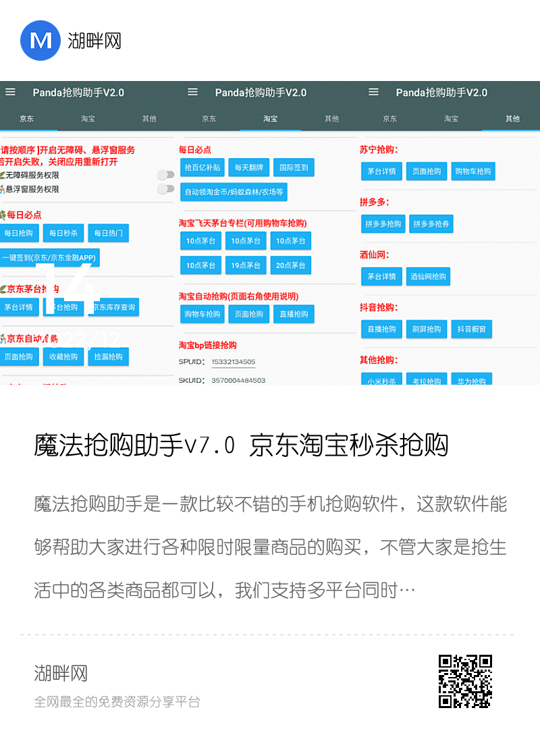Image resolution: width=540 pixels, height=756 pixels.
Task: Tap 购物车抢购 under 苏宁抢购
Action: [x=473, y=171]
